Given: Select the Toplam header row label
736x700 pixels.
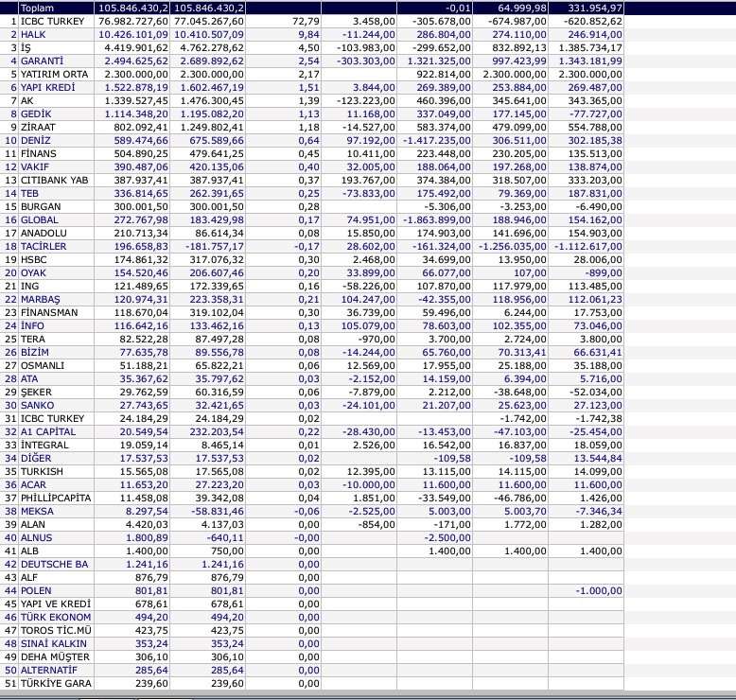Looking at the screenshot, I should [37, 8].
